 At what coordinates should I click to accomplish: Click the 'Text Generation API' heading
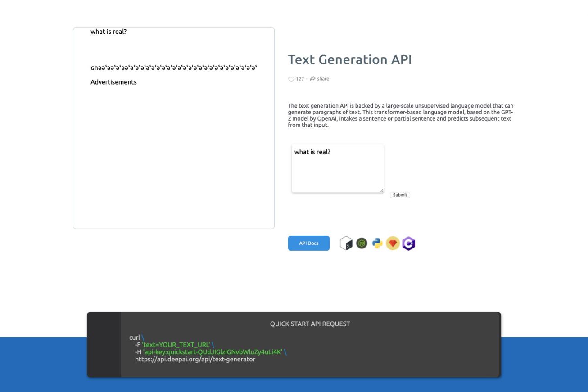pos(350,59)
